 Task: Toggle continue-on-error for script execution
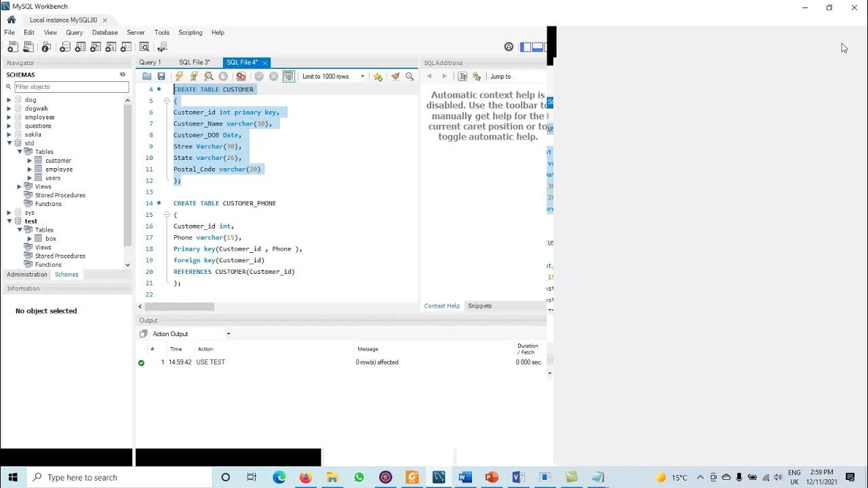pos(241,77)
